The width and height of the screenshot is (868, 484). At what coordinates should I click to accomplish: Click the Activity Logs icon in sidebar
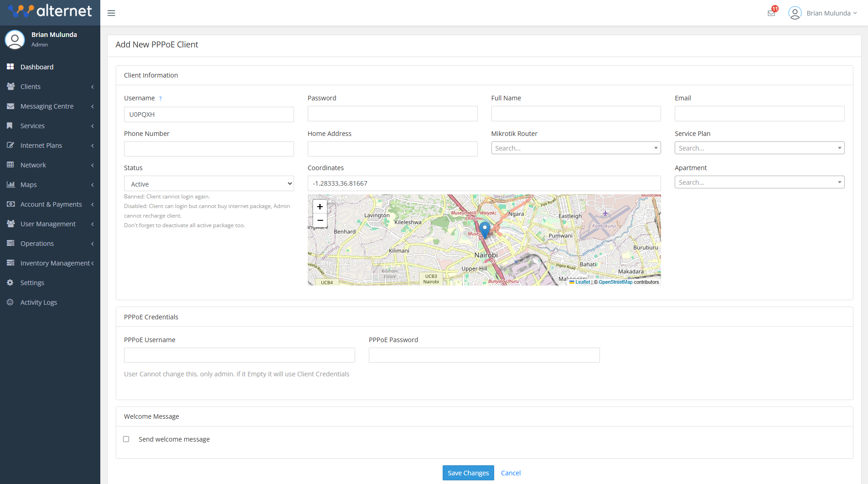(x=10, y=302)
